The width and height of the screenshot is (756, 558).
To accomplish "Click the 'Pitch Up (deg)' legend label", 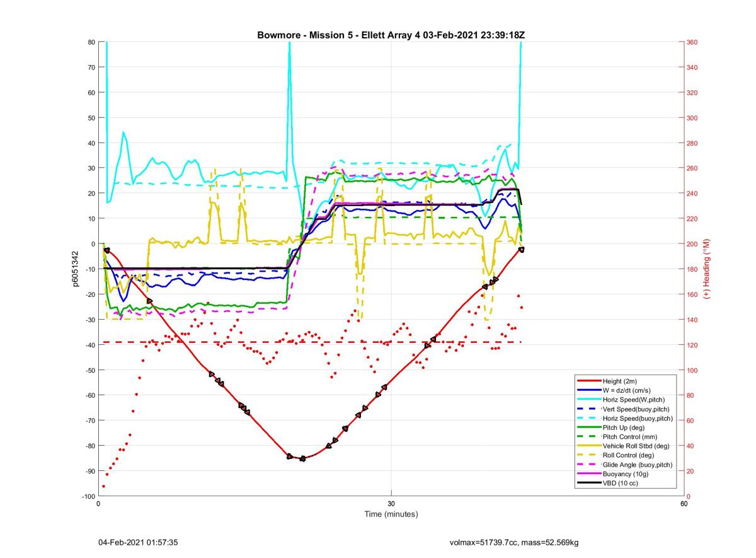I will [x=624, y=427].
